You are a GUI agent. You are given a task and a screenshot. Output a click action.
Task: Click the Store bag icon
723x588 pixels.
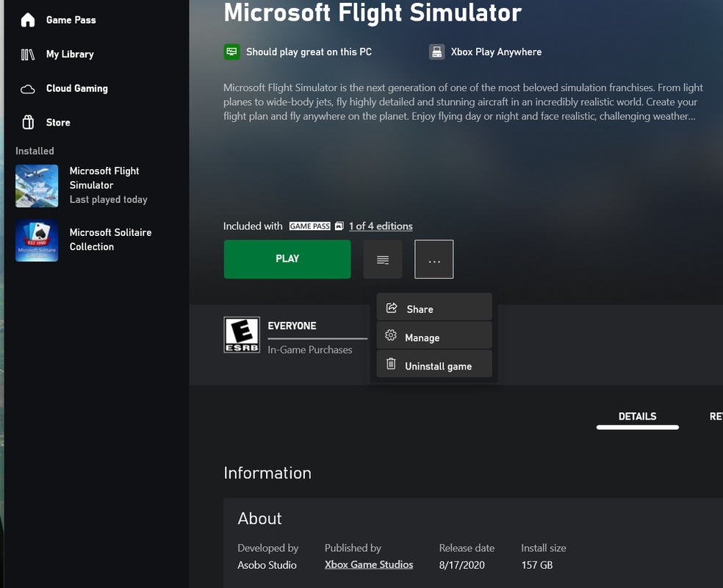[x=28, y=122]
